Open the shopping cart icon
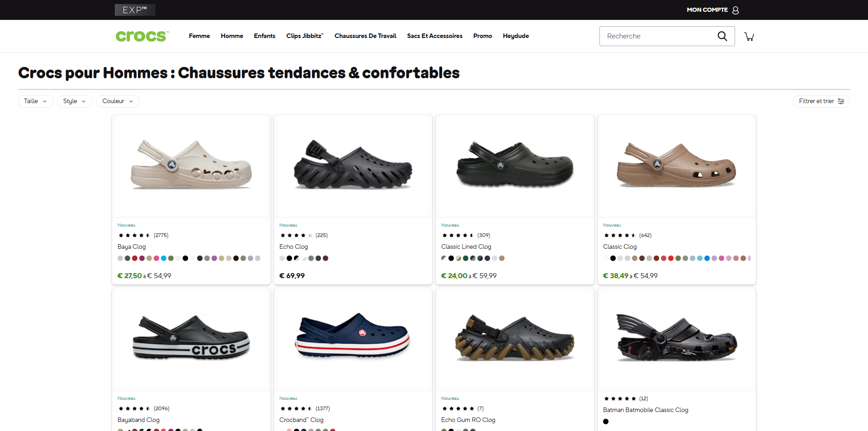This screenshot has width=868, height=431. pyautogui.click(x=749, y=36)
